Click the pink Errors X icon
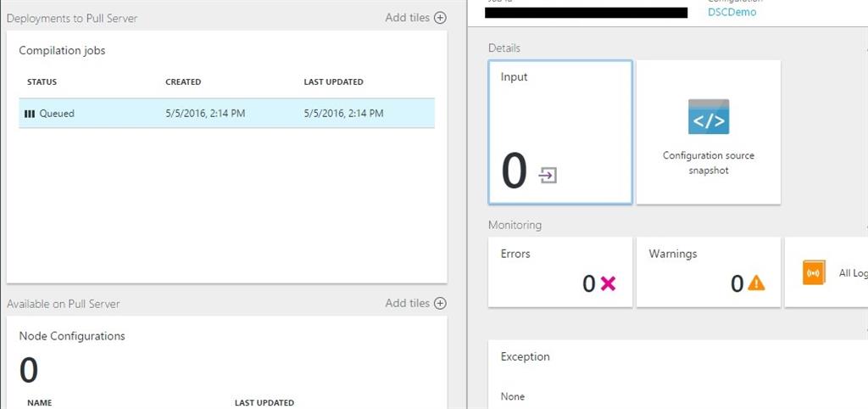The image size is (868, 409). click(608, 284)
